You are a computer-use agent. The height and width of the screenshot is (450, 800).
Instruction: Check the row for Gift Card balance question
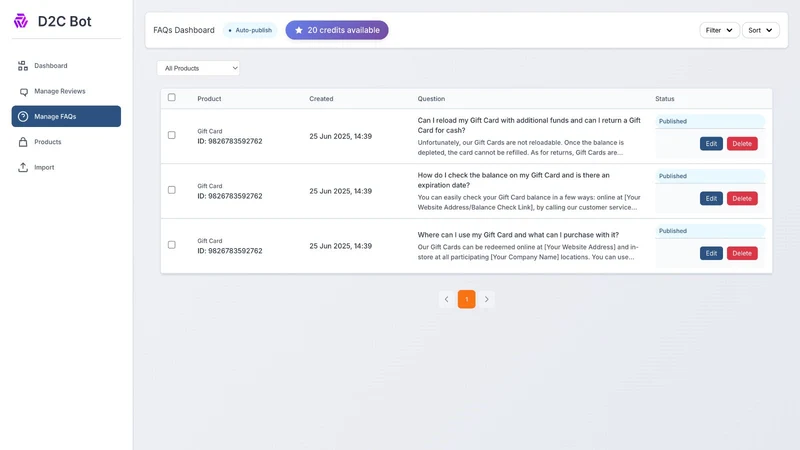(172, 190)
